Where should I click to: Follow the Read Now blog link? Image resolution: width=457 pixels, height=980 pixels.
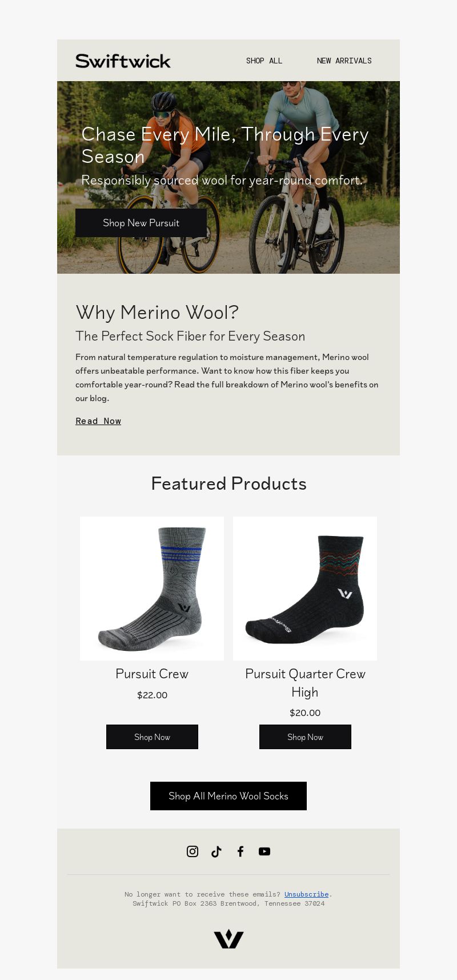pos(98,421)
